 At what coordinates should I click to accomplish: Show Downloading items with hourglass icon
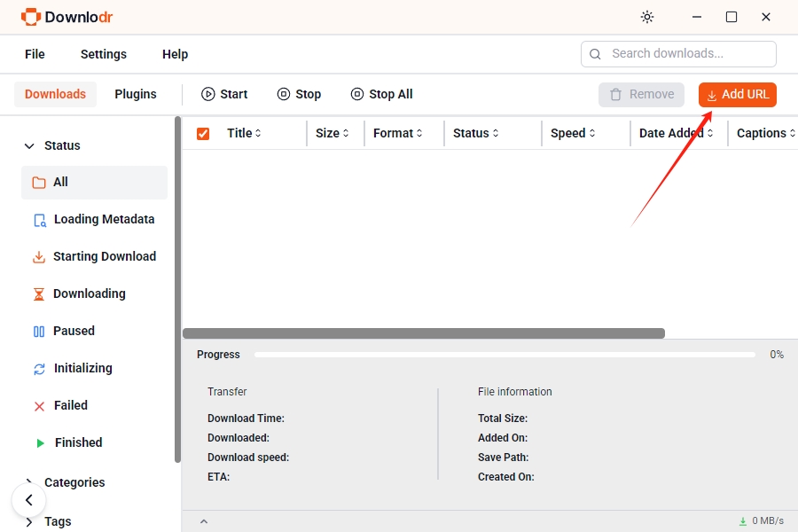click(x=39, y=293)
